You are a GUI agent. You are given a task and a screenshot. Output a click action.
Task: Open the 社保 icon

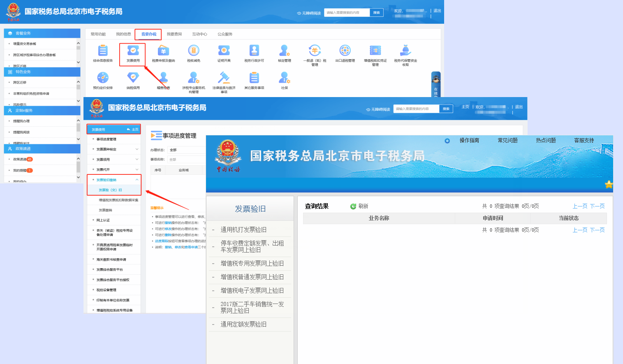285,77
